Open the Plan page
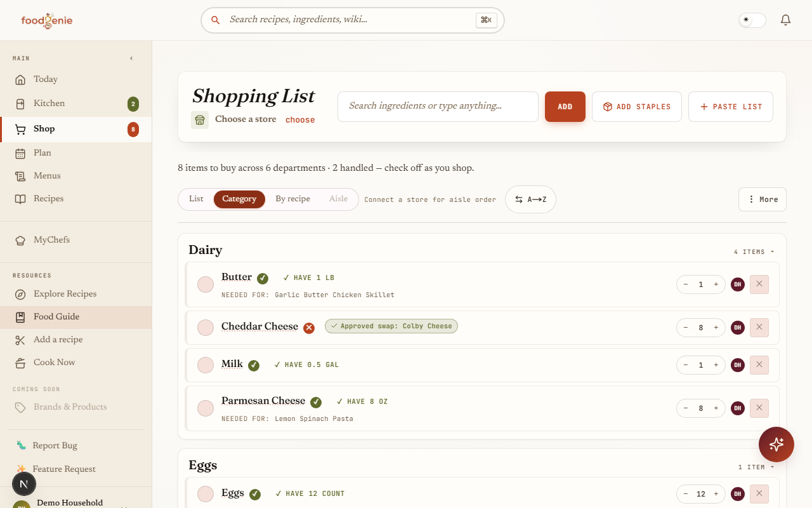This screenshot has width=812, height=508. [x=76, y=153]
